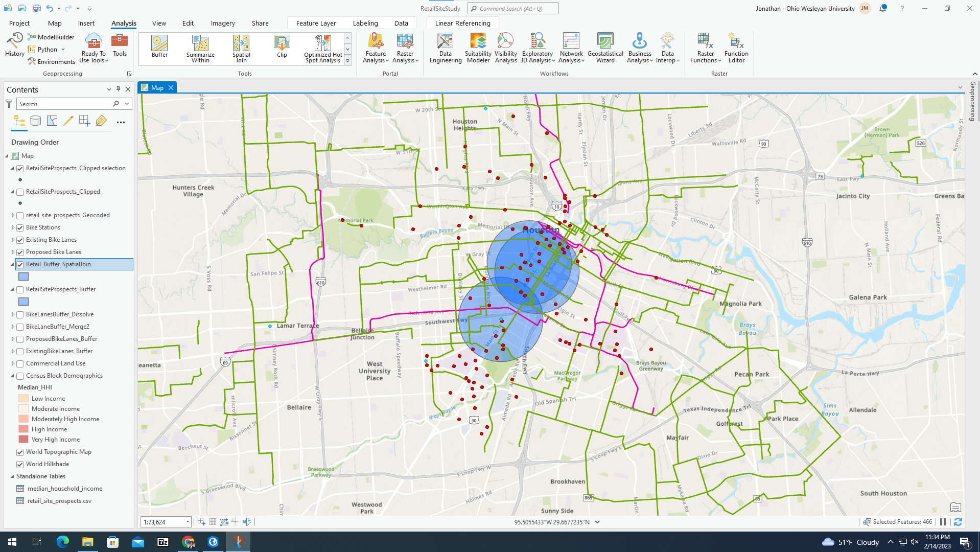Hide the Bike Stations layer
The height and width of the screenshot is (552, 980).
tap(20, 227)
